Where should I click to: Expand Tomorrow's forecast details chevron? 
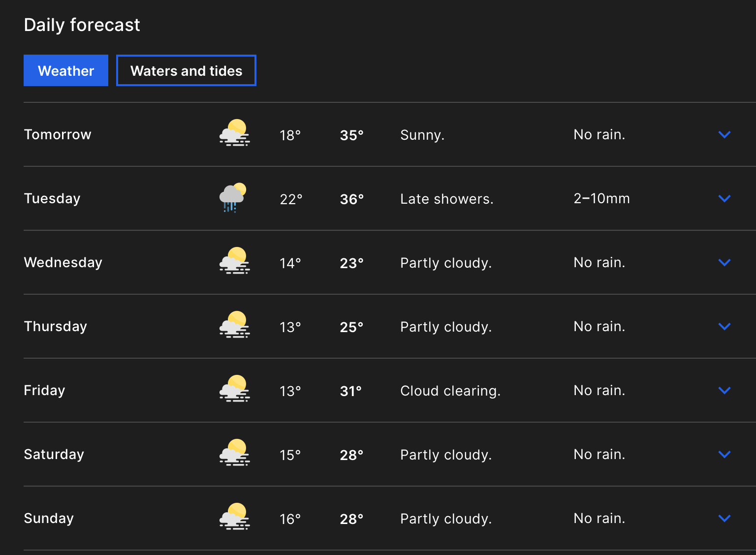pyautogui.click(x=724, y=134)
